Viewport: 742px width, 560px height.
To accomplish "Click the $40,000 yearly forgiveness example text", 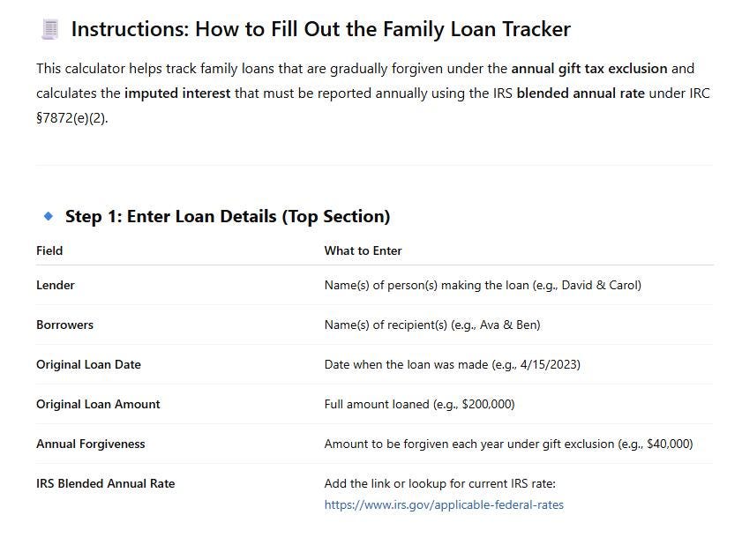I will point(669,444).
